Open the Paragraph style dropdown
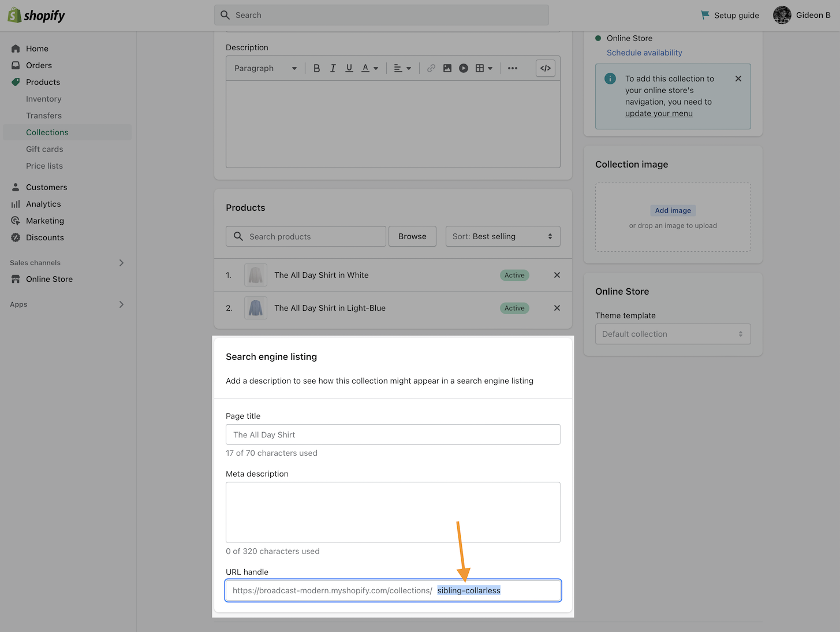Screen dimensions: 840x632 point(265,68)
